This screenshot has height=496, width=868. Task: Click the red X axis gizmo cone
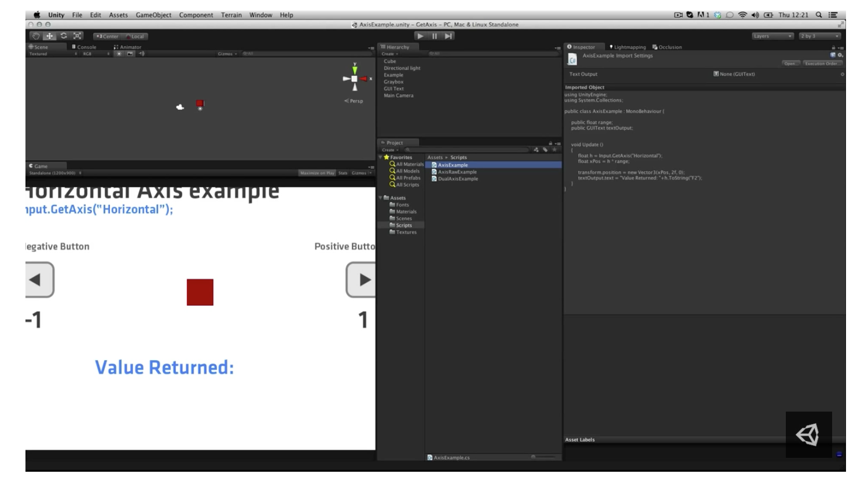363,79
